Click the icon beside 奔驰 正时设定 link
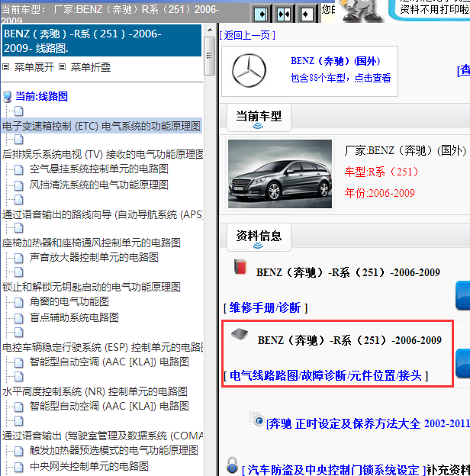 [257, 420]
